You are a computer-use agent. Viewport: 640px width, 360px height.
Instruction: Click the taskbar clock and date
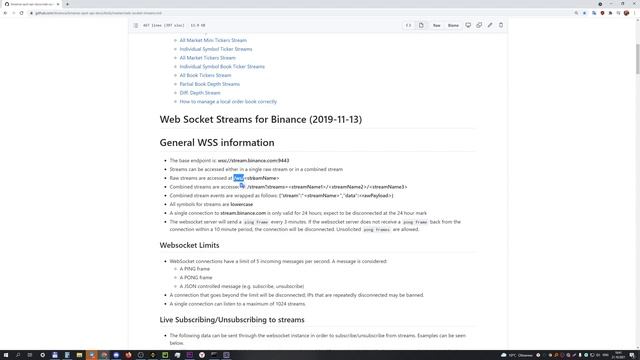tap(618, 355)
